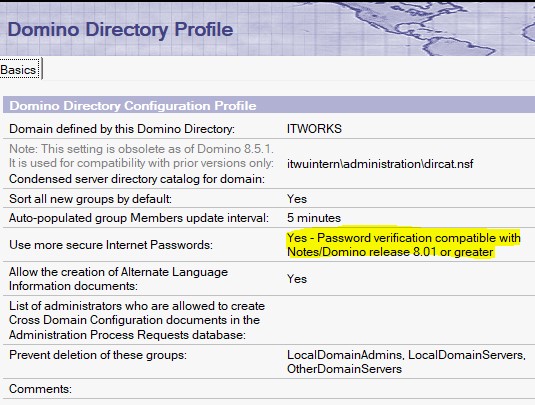Click the Condensed server directory catalog label

pos(137,179)
